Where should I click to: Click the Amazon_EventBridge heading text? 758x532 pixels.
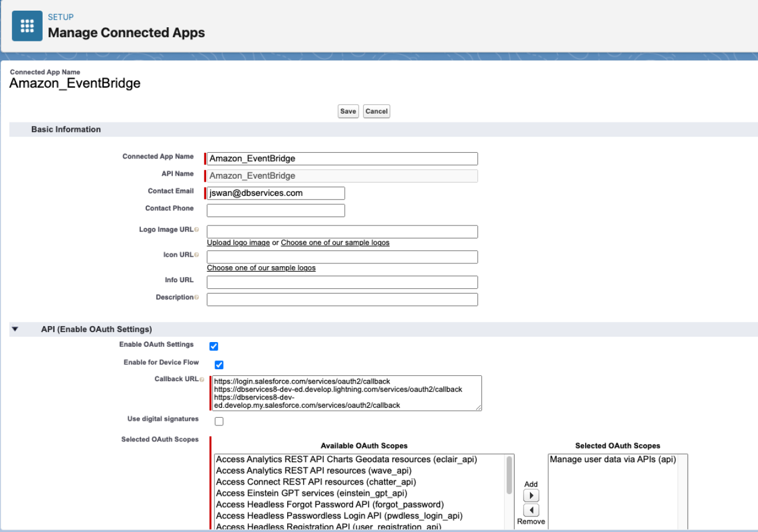pos(75,83)
